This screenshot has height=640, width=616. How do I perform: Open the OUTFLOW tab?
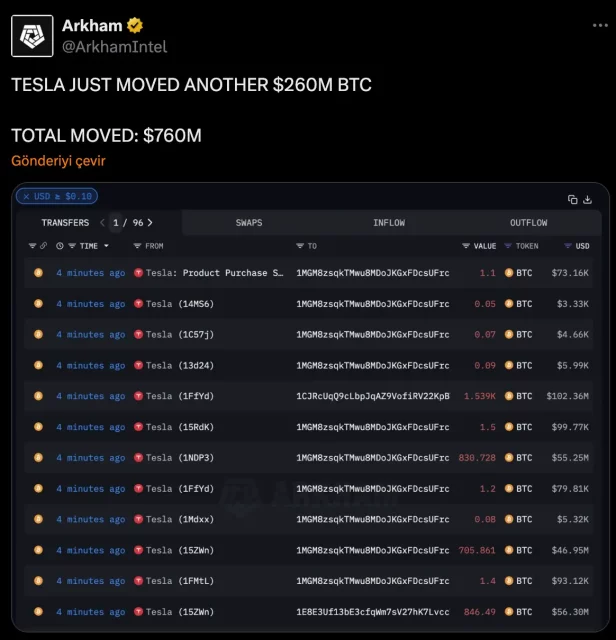pos(528,223)
